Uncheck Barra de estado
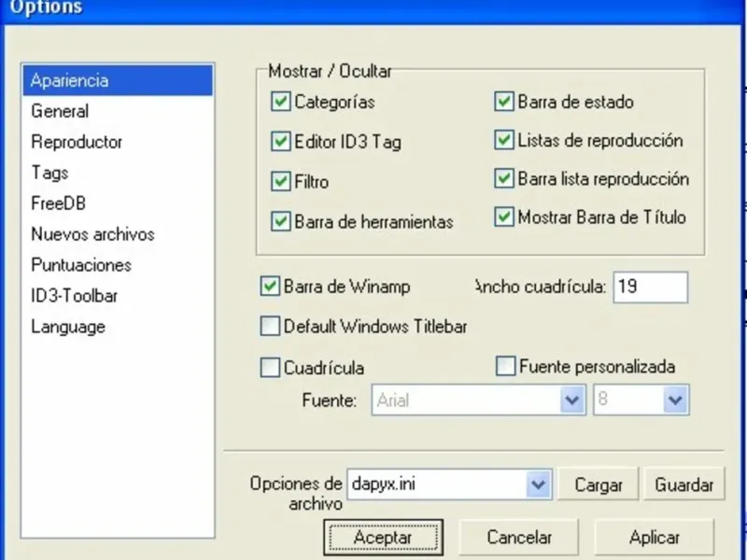 (x=504, y=102)
